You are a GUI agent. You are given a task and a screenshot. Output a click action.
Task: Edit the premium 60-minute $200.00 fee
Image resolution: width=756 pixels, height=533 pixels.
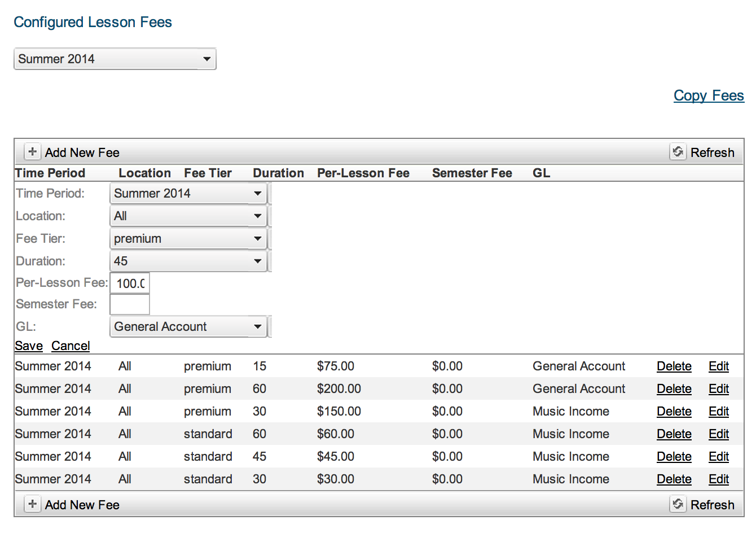718,389
